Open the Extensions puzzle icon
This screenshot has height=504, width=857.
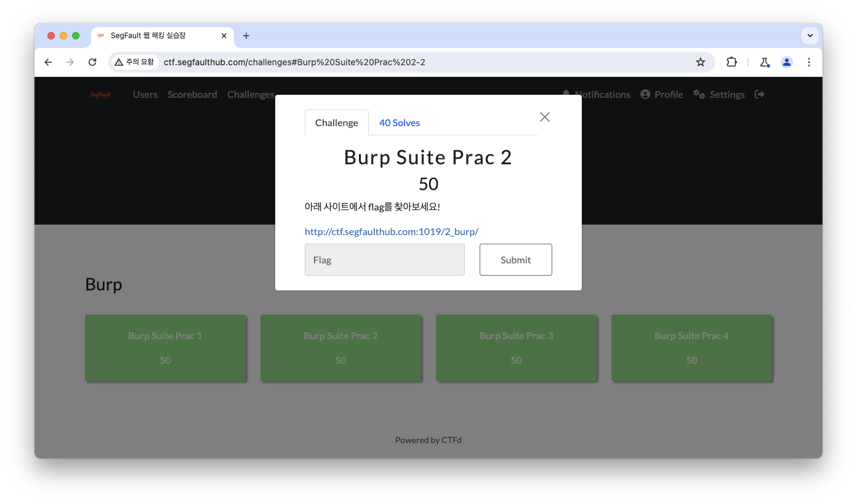731,62
